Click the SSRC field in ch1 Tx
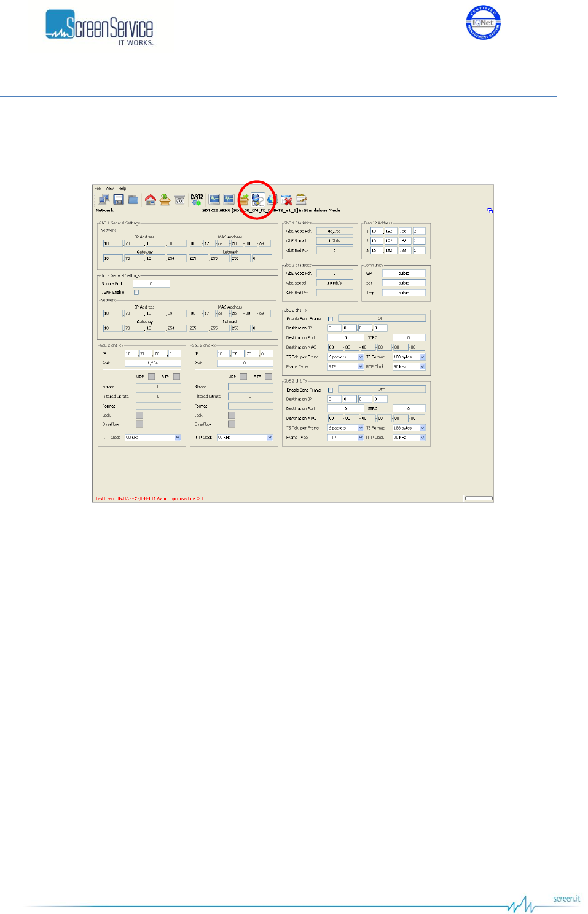 (x=409, y=338)
